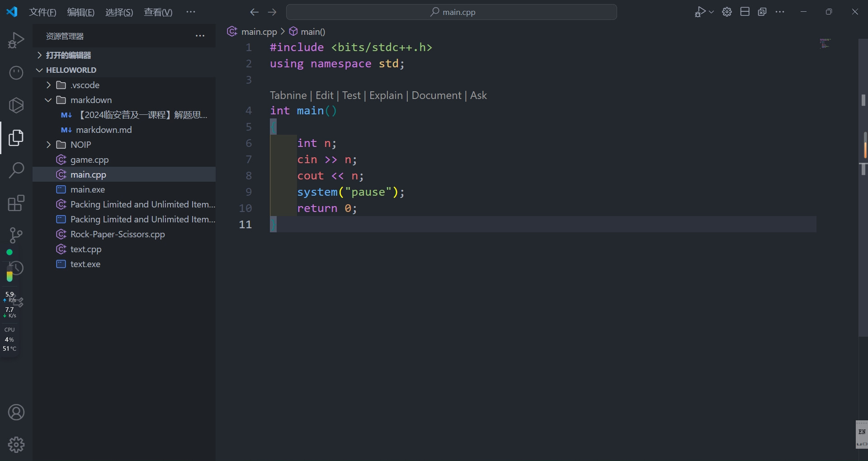
Task: Open the 查看(V) menu
Action: pyautogui.click(x=158, y=12)
